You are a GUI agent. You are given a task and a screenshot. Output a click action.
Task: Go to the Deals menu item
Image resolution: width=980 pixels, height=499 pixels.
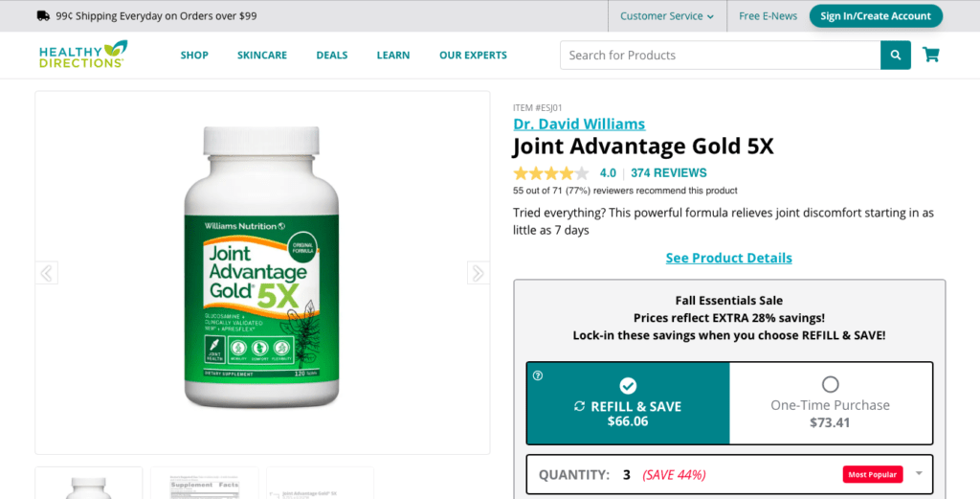click(332, 55)
